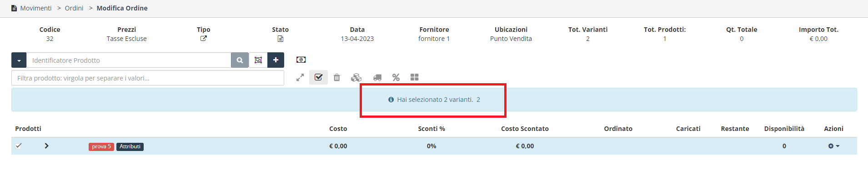The image size is (868, 181).
Task: Click the Filtra prodotto input field
Action: point(148,78)
